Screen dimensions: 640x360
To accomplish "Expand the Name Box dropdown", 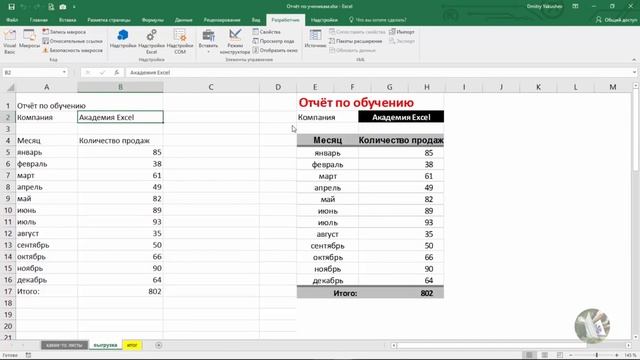I will coord(64,73).
